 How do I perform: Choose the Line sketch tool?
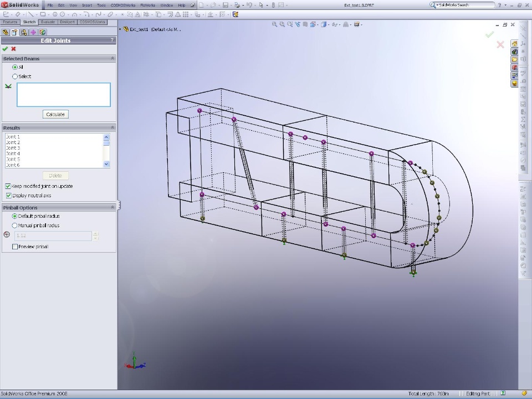pos(30,14)
